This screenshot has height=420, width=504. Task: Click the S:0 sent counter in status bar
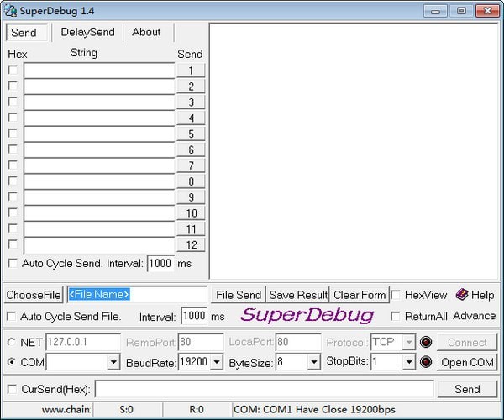126,409
